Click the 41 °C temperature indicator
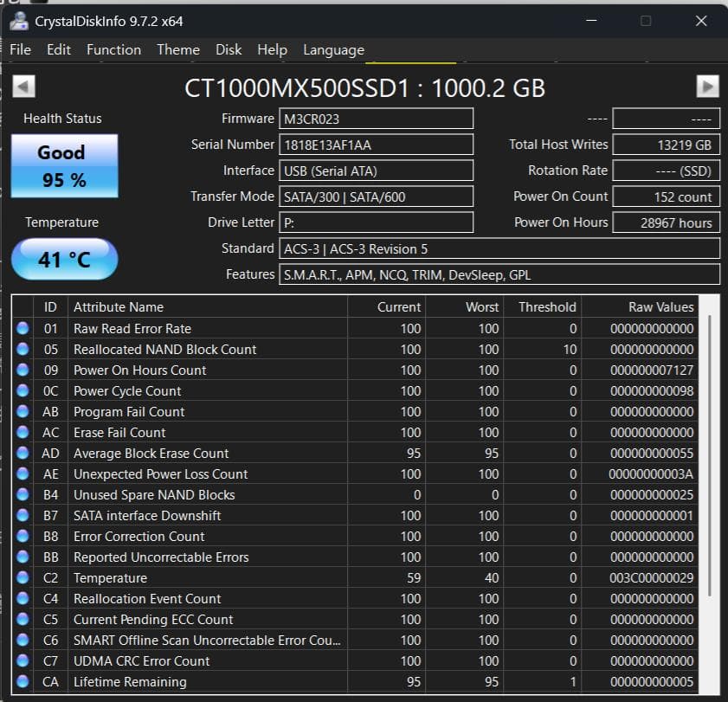 click(63, 259)
